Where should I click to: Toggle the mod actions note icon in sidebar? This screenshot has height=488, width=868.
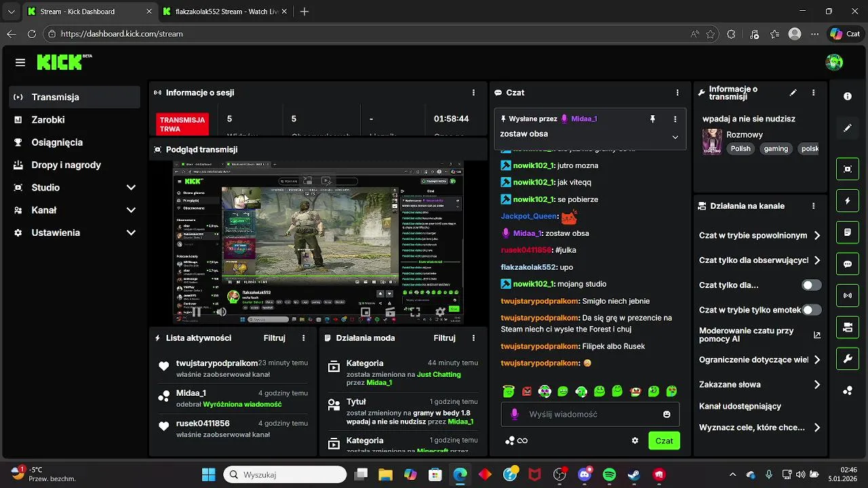[x=848, y=232]
